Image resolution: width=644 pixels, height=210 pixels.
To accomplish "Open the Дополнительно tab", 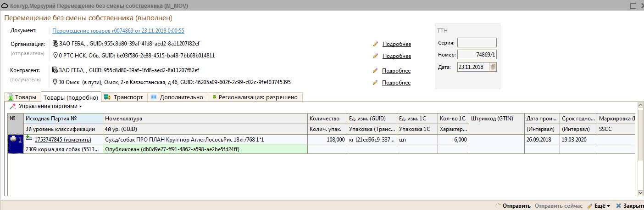I will point(177,97).
